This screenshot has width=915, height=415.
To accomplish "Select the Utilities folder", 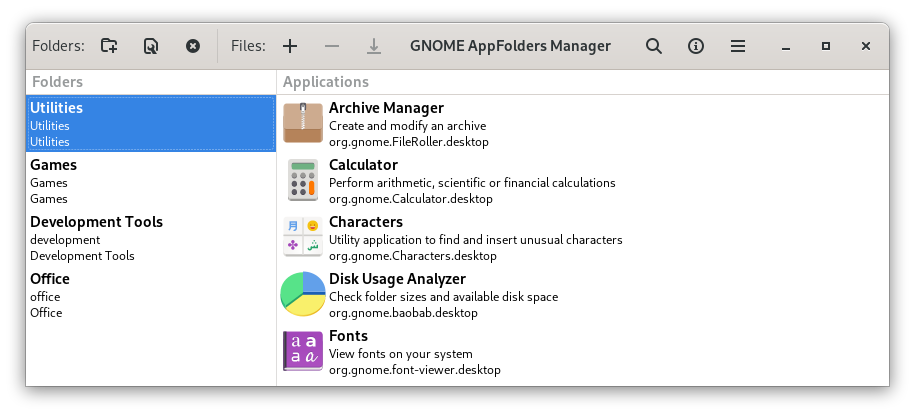I will point(151,124).
